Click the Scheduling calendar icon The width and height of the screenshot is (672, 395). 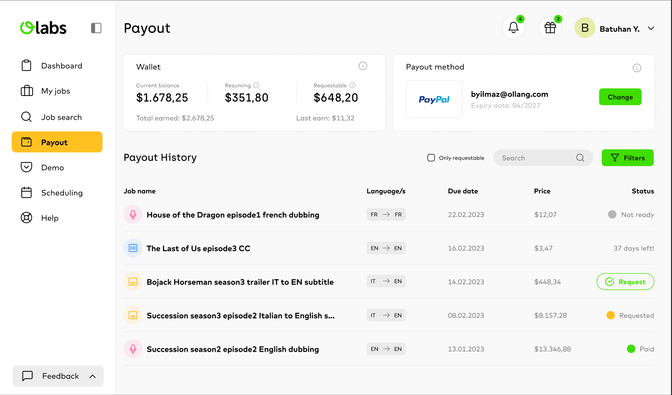27,193
